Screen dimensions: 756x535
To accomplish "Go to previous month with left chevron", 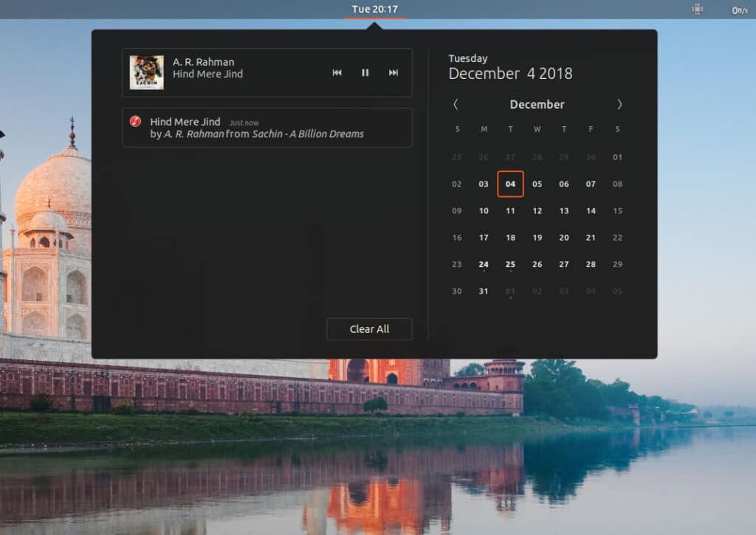I will click(456, 104).
